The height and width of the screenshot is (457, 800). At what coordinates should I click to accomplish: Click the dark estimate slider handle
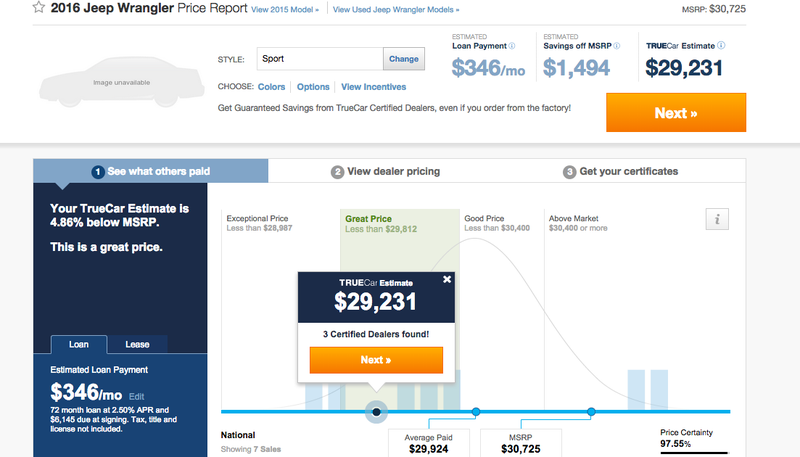pos(377,412)
